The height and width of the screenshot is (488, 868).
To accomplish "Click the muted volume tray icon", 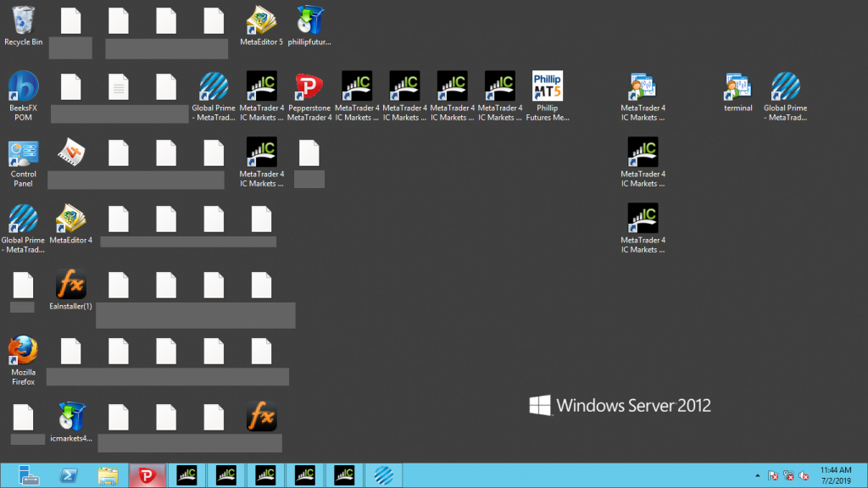I will [x=804, y=475].
